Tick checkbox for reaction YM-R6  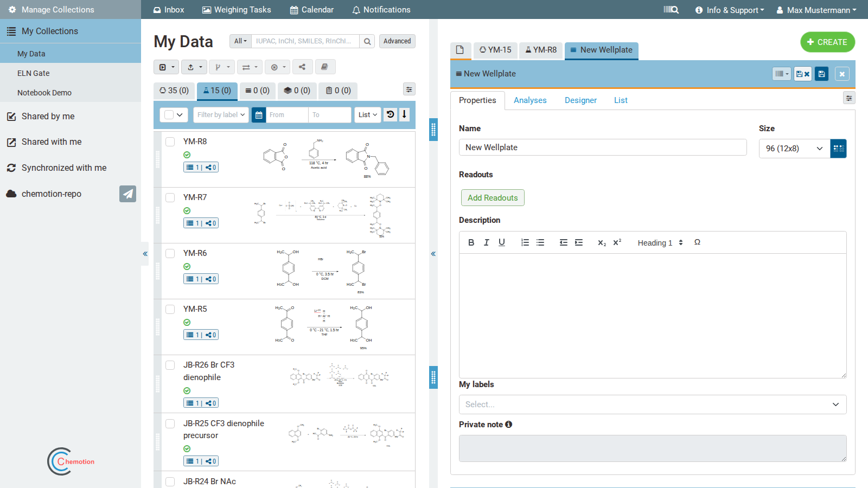(x=170, y=253)
